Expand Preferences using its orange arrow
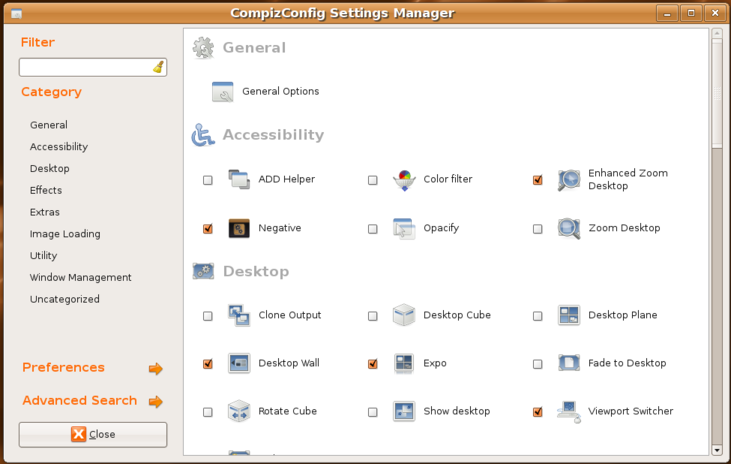731x464 pixels. [156, 368]
